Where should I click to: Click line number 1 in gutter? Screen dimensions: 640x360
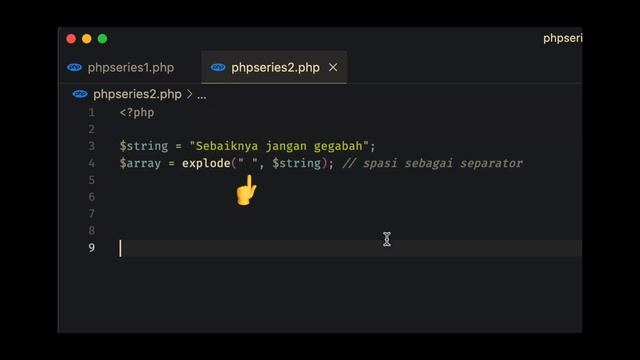pyautogui.click(x=91, y=113)
